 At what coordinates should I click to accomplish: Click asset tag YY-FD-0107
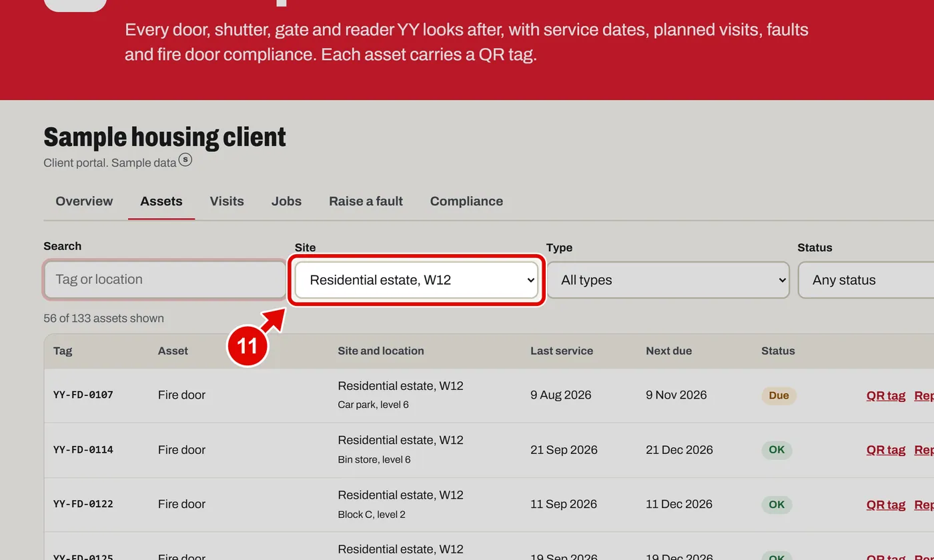[83, 395]
